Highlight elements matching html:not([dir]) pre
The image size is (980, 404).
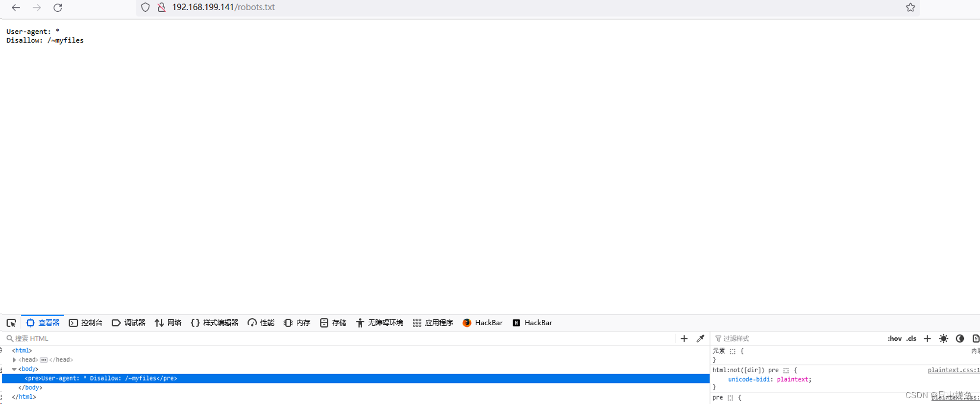[786, 371]
